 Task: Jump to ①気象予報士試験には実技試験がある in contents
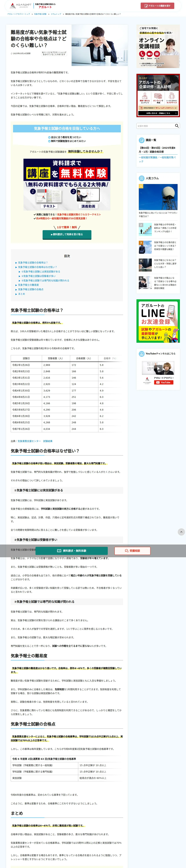tap(41, 272)
